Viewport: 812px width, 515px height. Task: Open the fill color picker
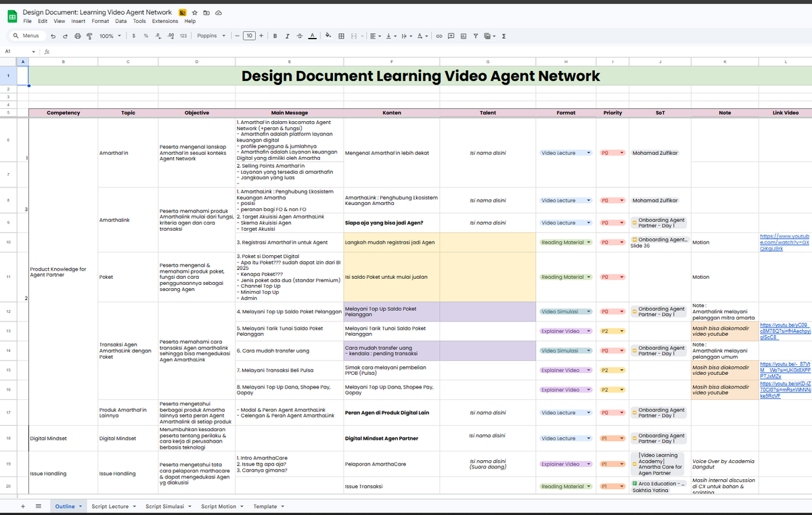[328, 36]
